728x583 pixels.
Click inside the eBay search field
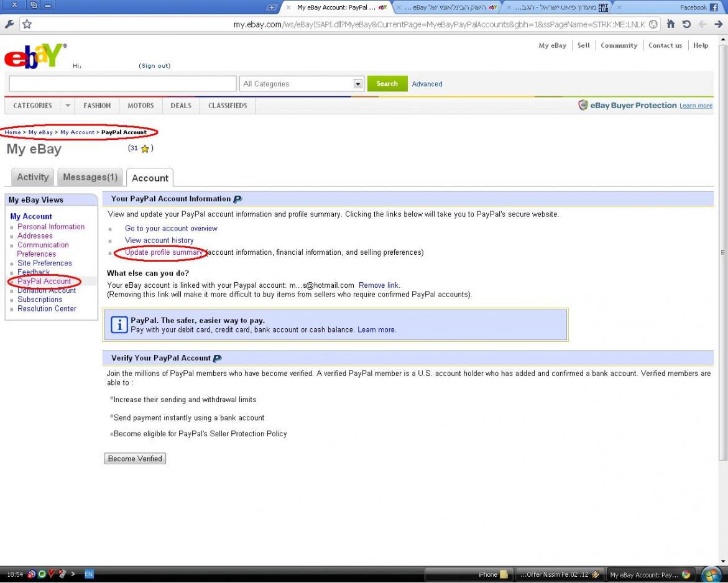pyautogui.click(x=122, y=84)
